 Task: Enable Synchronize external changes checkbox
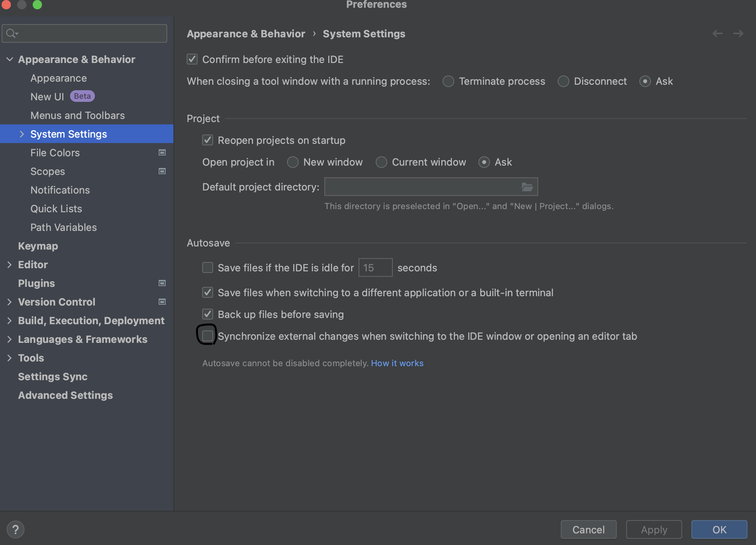pos(208,335)
